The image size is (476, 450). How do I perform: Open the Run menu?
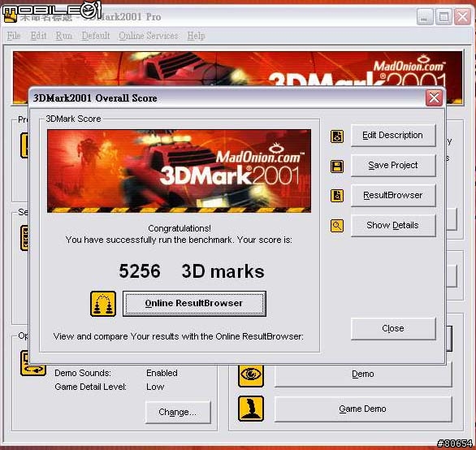[x=63, y=36]
